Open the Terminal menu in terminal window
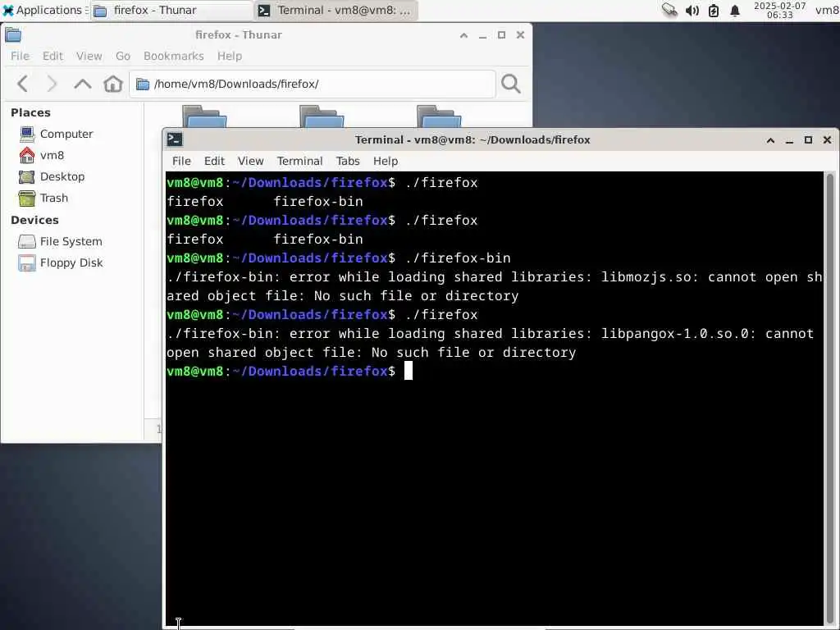This screenshot has width=840, height=630. tap(299, 161)
